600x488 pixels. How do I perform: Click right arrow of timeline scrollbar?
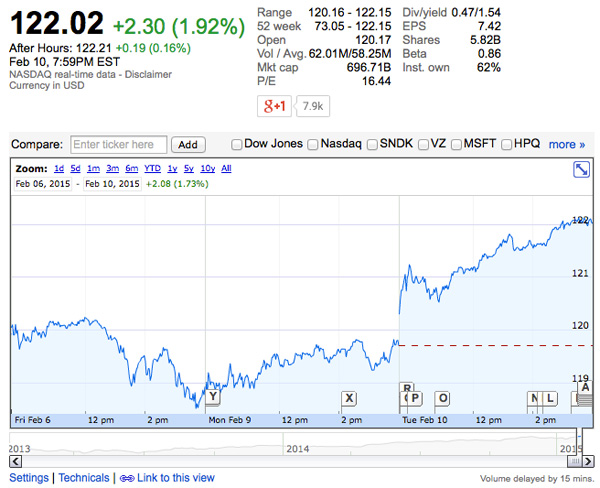589,462
